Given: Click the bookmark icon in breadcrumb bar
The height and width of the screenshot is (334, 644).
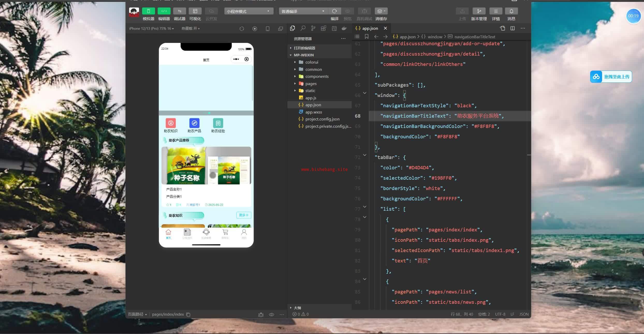Looking at the screenshot, I should [x=367, y=37].
